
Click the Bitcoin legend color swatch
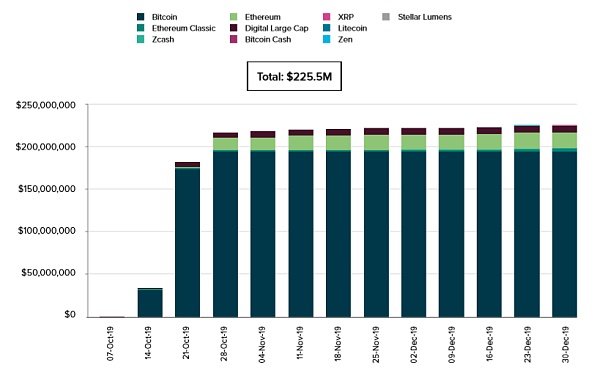pos(141,17)
